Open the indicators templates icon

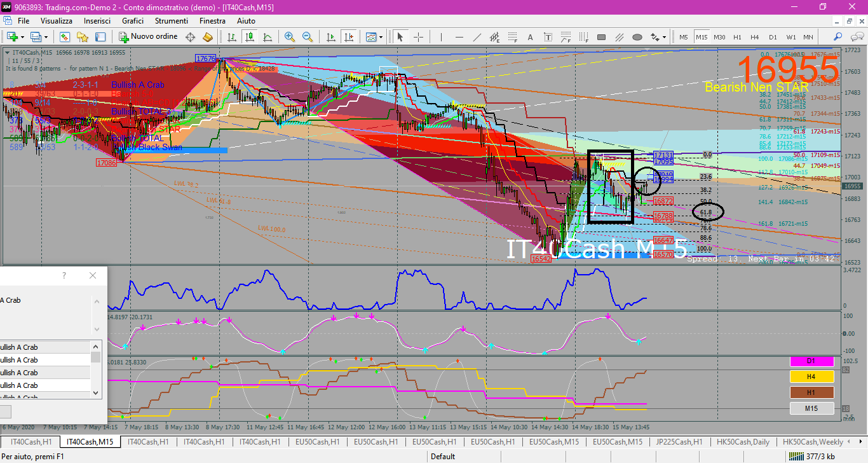click(x=371, y=37)
